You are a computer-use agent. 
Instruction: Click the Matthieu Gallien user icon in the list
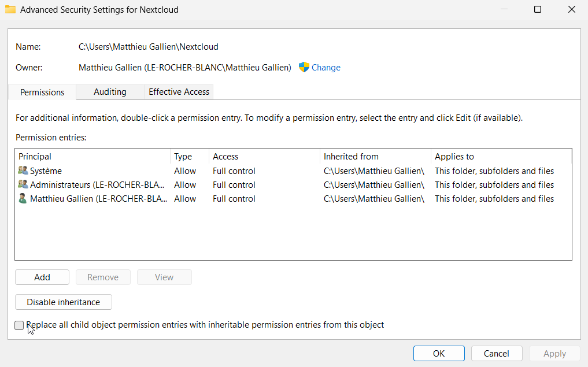[x=23, y=198]
